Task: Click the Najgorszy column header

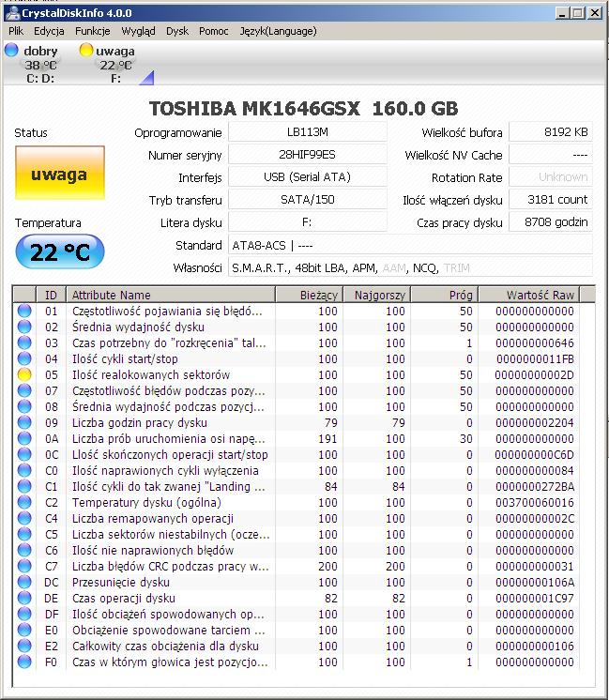Action: (x=377, y=295)
